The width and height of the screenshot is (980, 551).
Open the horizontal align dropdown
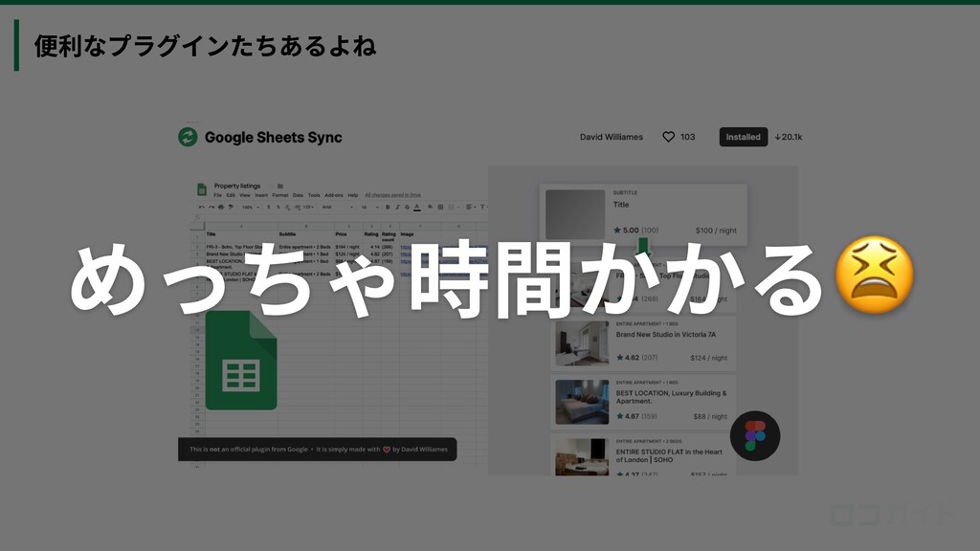pyautogui.click(x=471, y=207)
